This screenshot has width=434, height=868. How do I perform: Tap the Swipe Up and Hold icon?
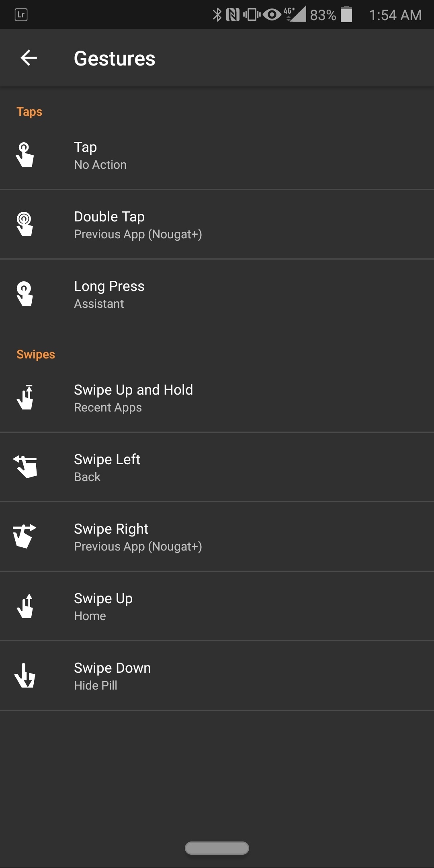(26, 397)
